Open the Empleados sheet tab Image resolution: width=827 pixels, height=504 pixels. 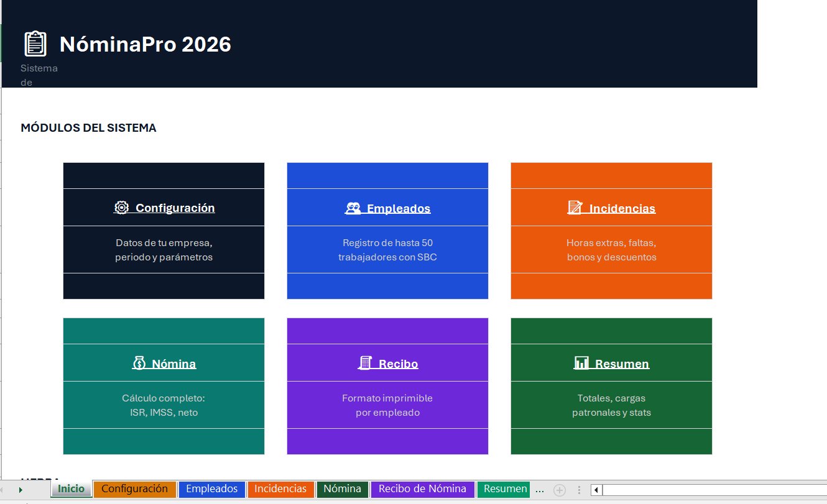pos(211,489)
